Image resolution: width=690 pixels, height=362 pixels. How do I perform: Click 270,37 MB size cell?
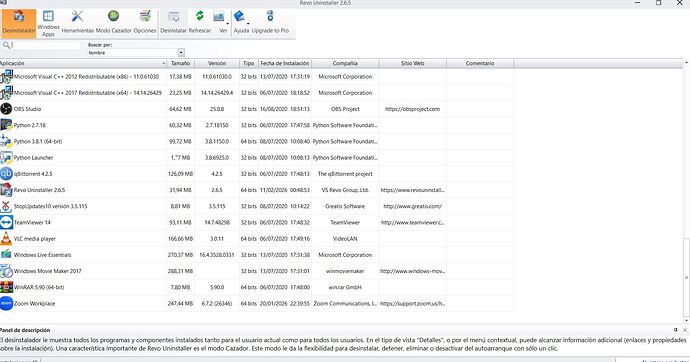pyautogui.click(x=180, y=255)
